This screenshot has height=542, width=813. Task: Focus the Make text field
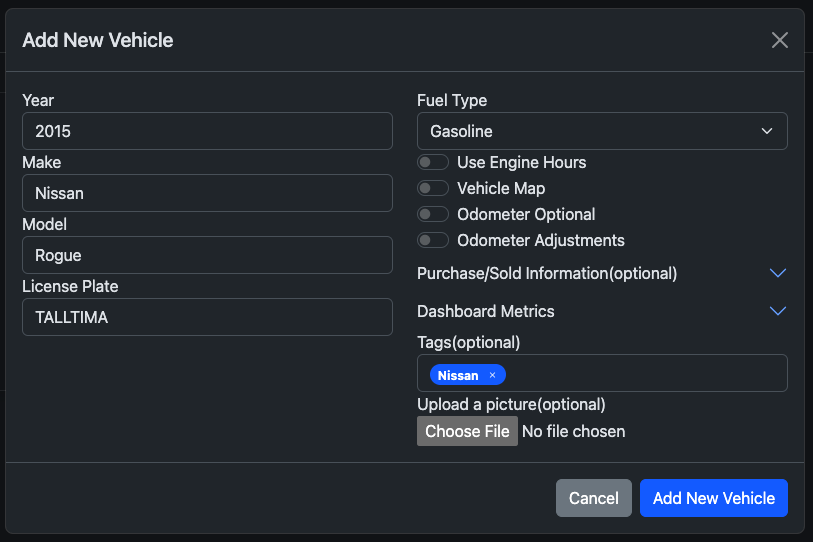pyautogui.click(x=207, y=193)
